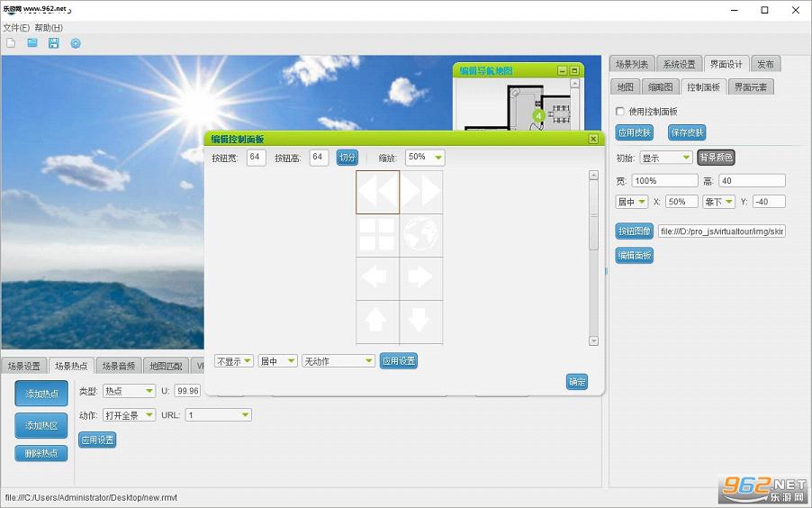Click the button image file path field
812x508 pixels.
[x=722, y=231]
